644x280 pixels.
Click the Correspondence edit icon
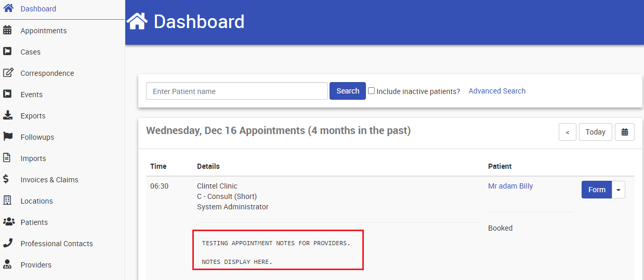pos(8,73)
